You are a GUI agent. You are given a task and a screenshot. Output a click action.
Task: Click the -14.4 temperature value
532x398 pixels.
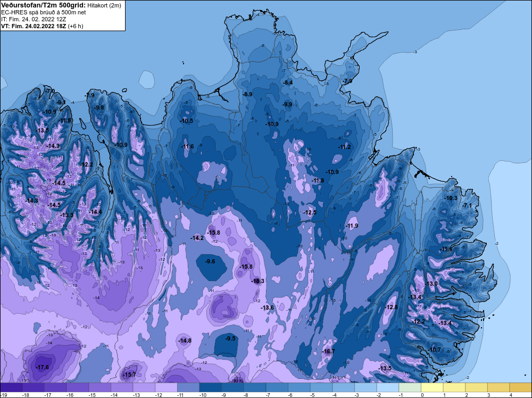pos(95,212)
